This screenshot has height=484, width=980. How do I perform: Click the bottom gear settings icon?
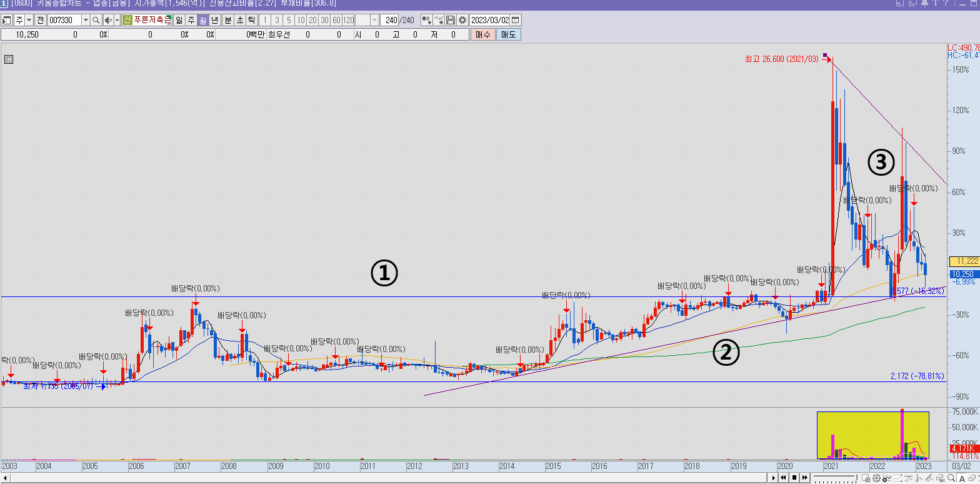pos(876,478)
